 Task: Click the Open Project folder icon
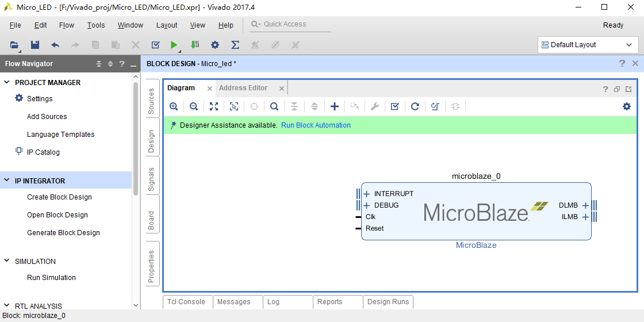click(x=14, y=45)
